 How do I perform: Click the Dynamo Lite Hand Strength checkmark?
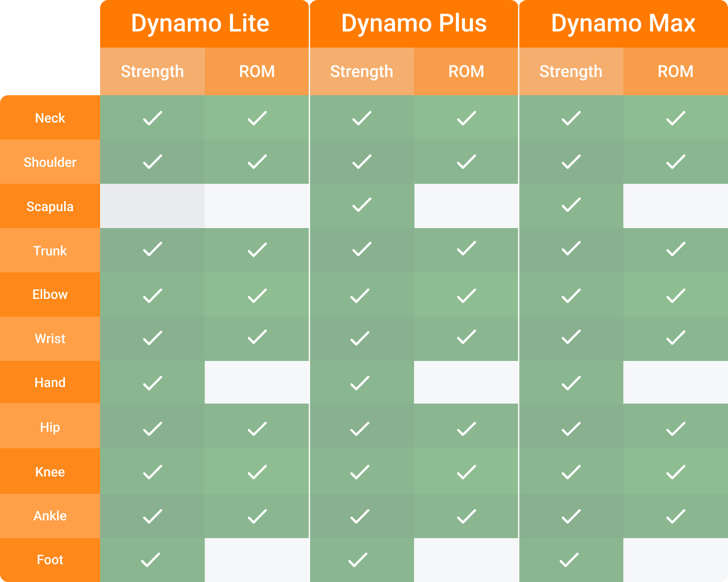click(x=152, y=383)
